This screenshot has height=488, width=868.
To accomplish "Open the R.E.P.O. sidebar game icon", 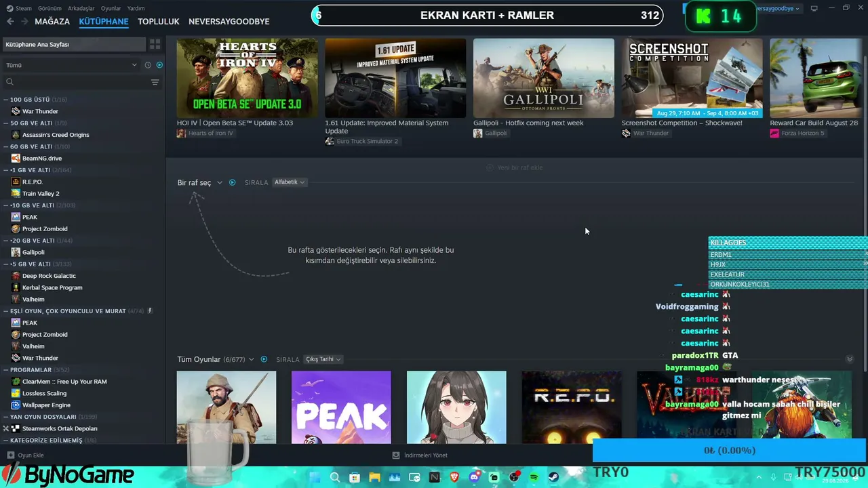I will coord(16,182).
